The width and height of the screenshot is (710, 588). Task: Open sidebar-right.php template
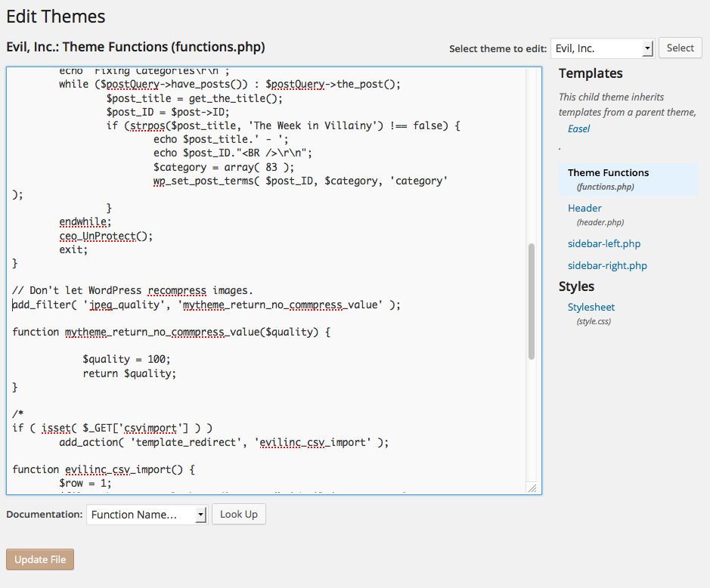coord(607,265)
